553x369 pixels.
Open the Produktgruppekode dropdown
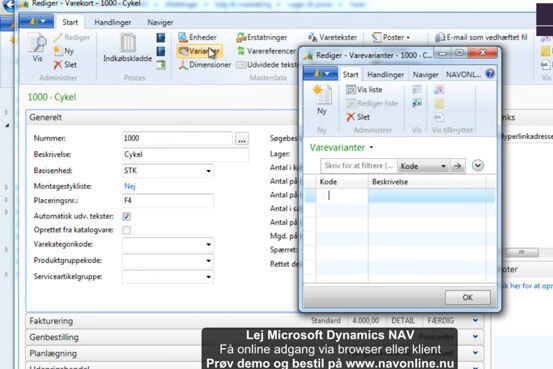pos(208,261)
